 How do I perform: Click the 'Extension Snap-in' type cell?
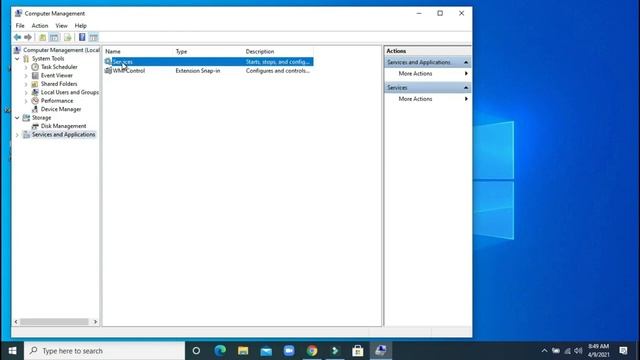198,71
